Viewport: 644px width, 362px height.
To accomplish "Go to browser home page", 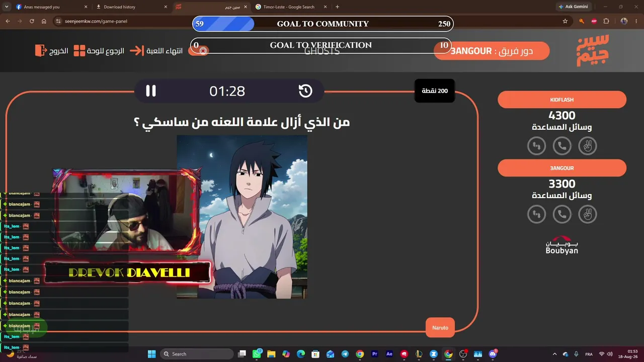I will point(44,21).
